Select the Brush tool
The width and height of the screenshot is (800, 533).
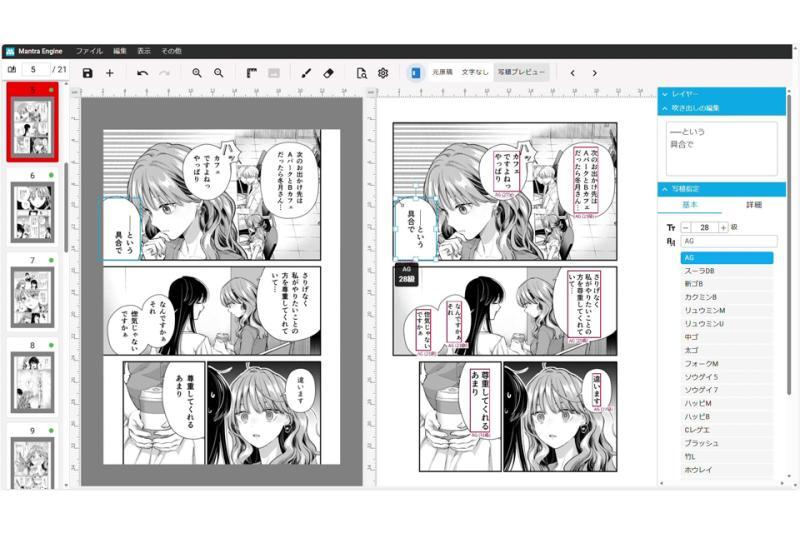pos(306,73)
